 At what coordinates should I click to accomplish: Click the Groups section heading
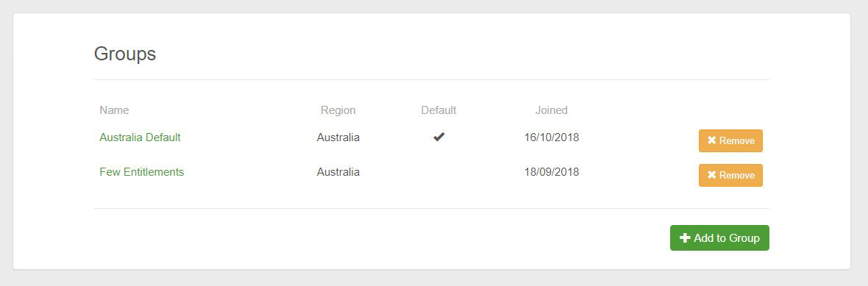point(125,54)
